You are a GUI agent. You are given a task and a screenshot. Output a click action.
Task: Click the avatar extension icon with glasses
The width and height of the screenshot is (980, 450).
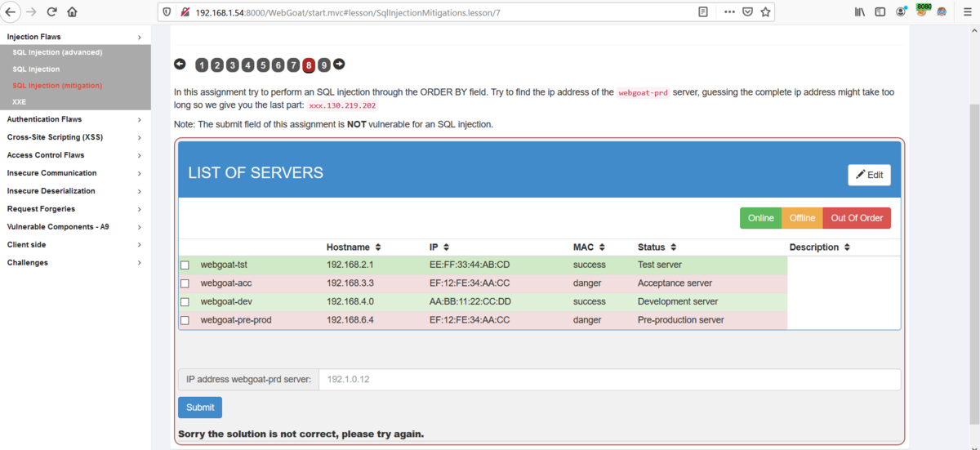942,12
